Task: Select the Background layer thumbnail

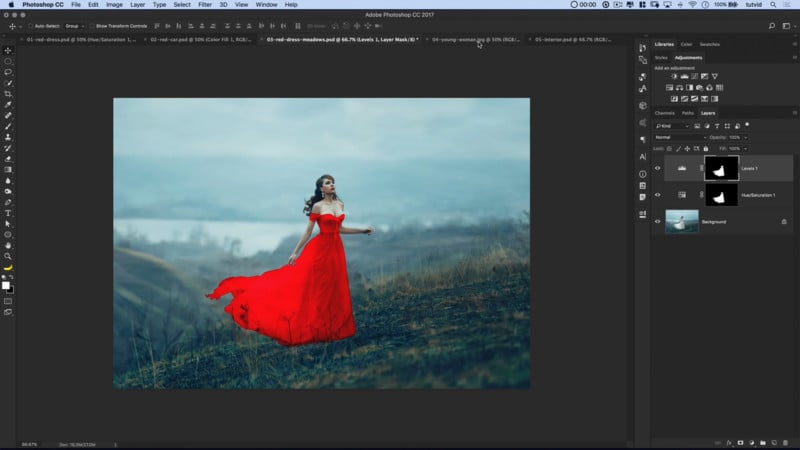Action: coord(682,221)
